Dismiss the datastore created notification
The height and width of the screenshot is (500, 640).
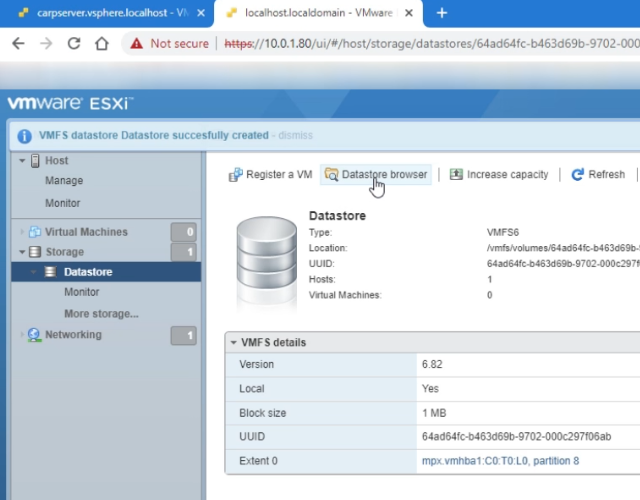(296, 135)
